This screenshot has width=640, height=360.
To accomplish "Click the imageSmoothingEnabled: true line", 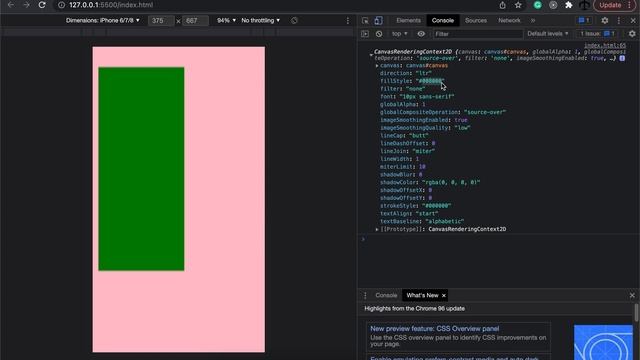I will tap(424, 120).
